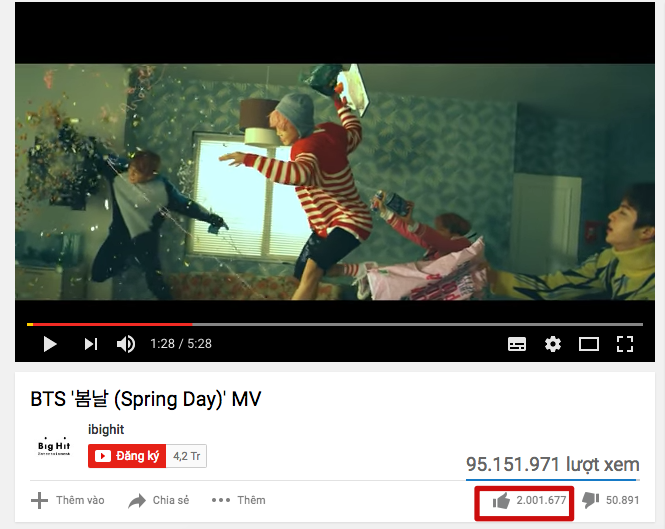The image size is (665, 529).
Task: Mute the video volume speaker icon
Action: [126, 344]
